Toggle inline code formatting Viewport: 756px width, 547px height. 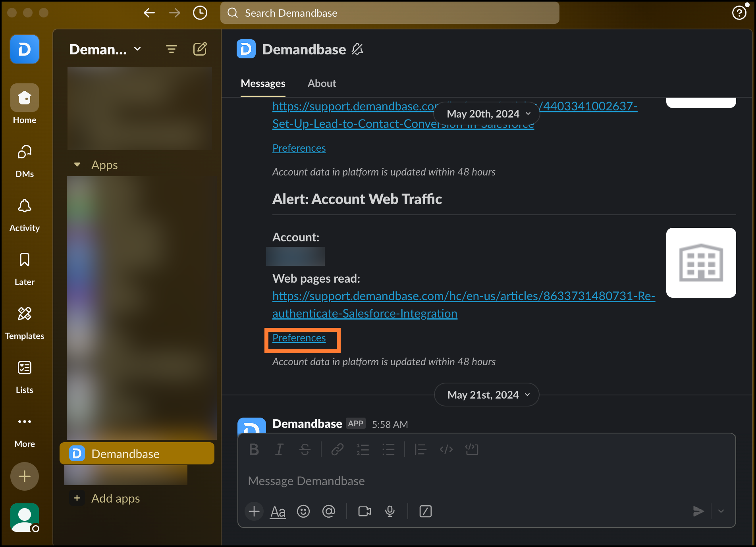(446, 449)
